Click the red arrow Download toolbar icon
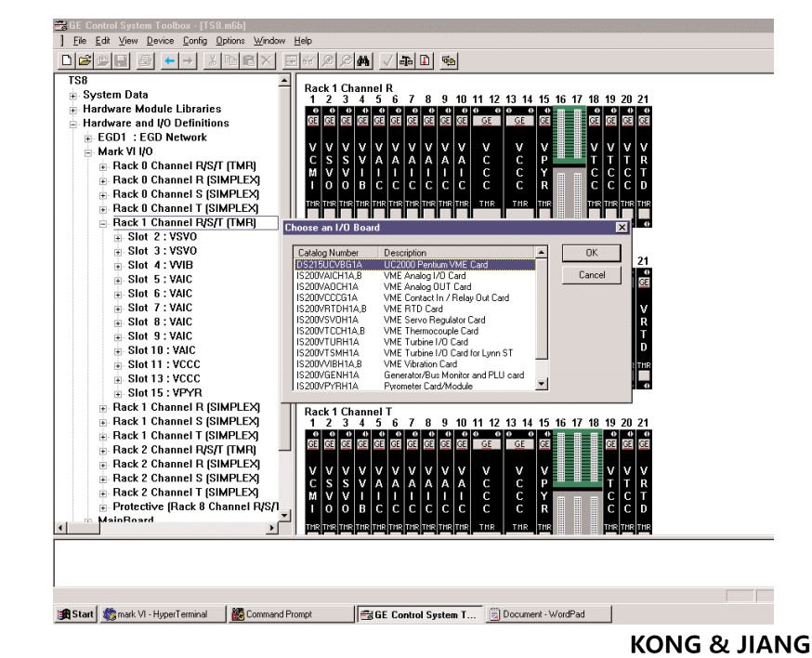812x658 pixels. (x=425, y=60)
